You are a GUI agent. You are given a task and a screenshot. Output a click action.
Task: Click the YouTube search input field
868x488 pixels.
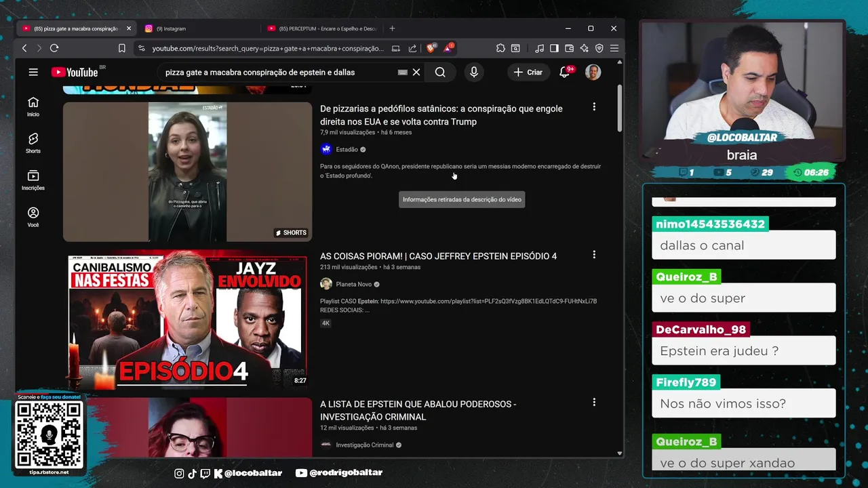coord(278,72)
